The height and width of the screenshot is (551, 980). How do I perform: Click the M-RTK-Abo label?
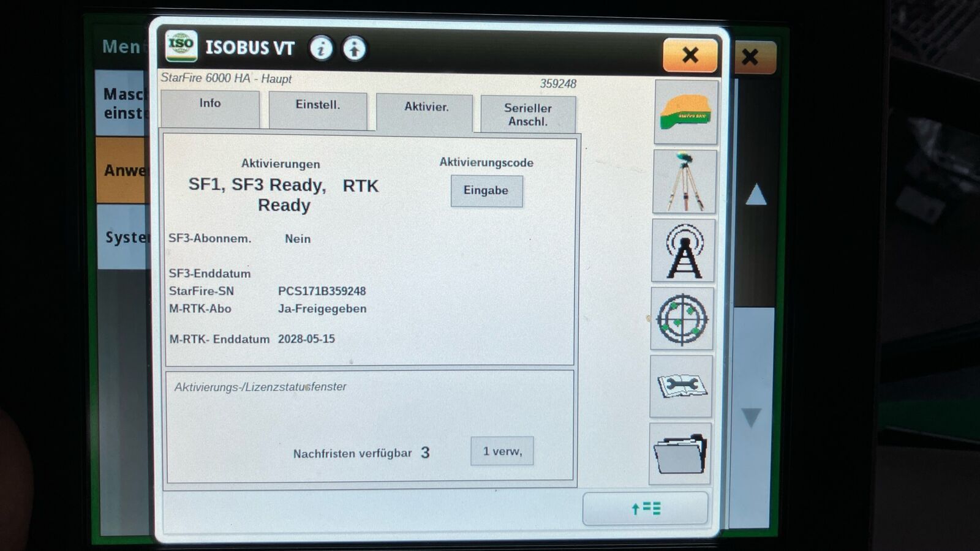click(200, 309)
